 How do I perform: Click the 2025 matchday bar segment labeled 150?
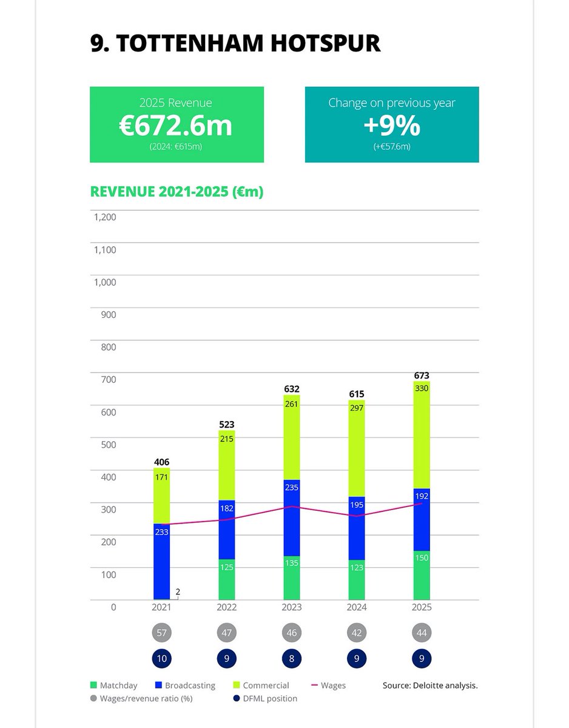pos(422,576)
